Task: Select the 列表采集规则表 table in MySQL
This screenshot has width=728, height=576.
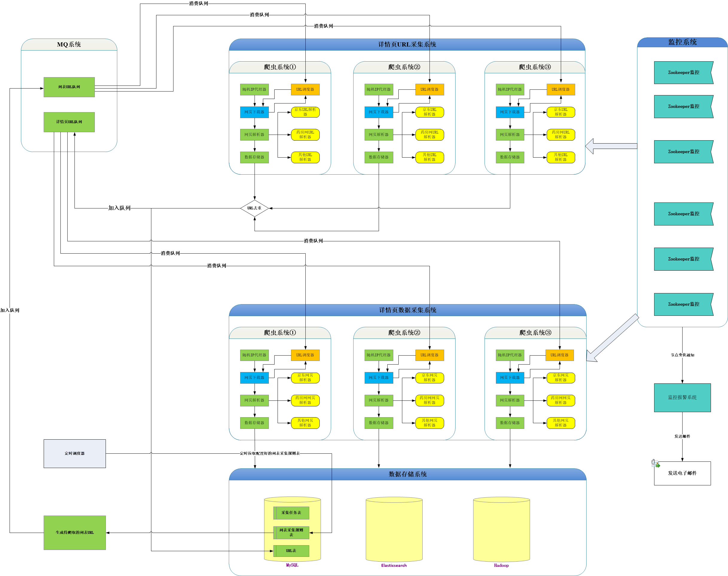Action: pyautogui.click(x=291, y=533)
